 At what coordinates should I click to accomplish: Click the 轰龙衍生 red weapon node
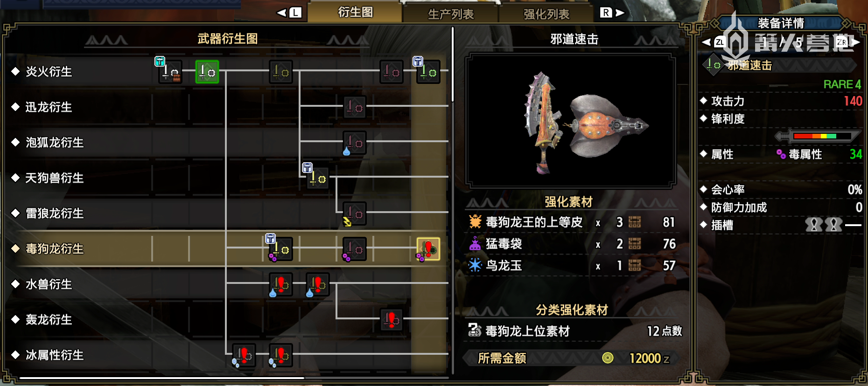[x=392, y=320]
